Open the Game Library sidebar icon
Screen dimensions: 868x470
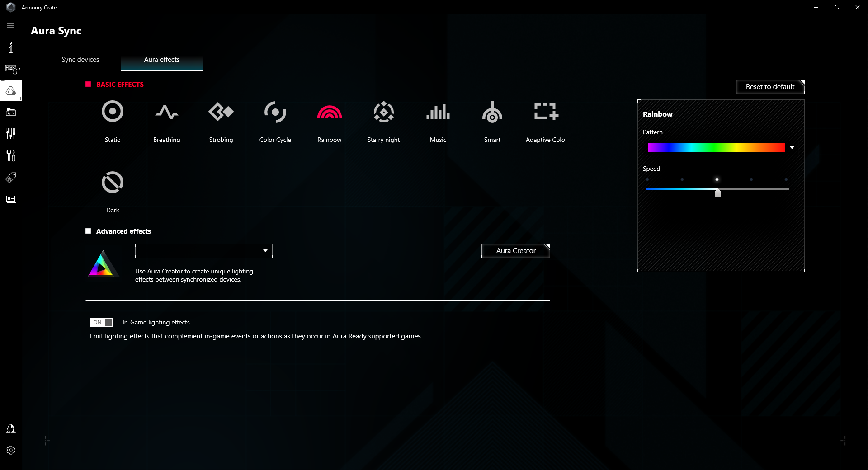(11, 112)
